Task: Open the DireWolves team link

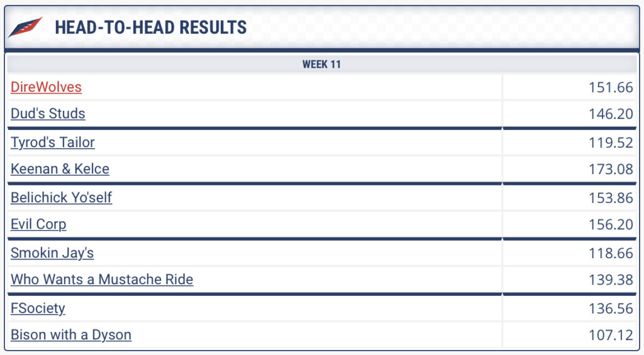Action: coord(46,87)
